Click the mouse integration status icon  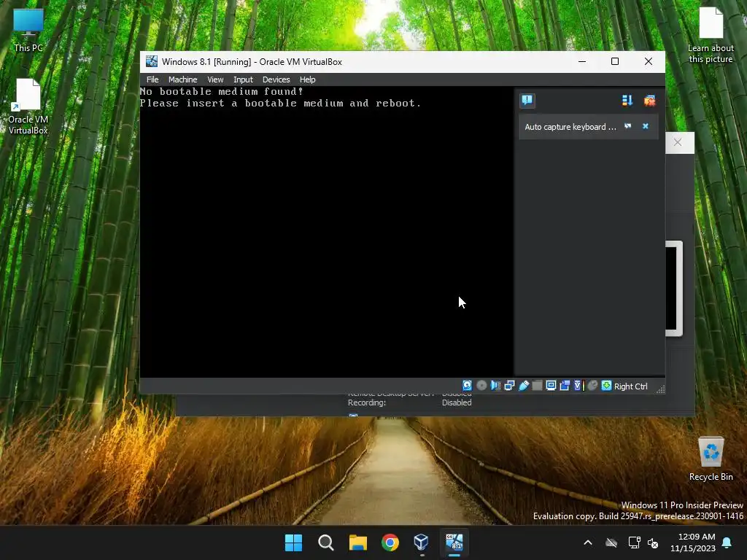point(592,386)
